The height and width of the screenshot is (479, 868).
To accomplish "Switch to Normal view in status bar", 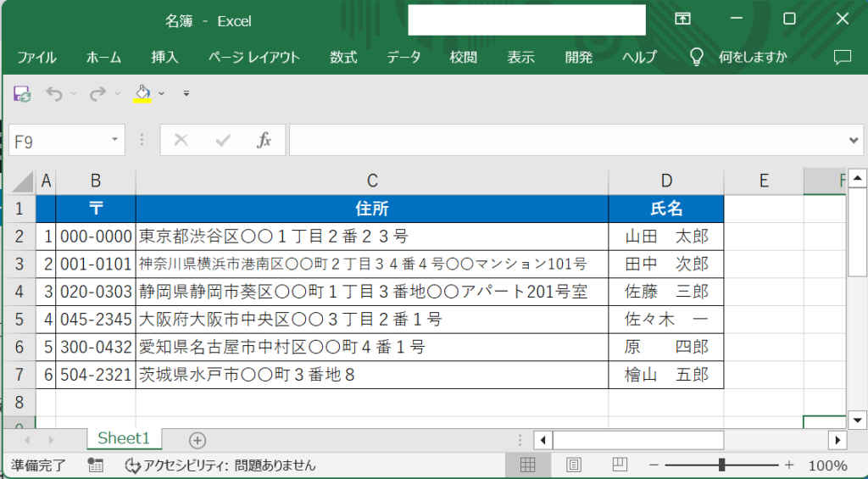I will [527, 465].
